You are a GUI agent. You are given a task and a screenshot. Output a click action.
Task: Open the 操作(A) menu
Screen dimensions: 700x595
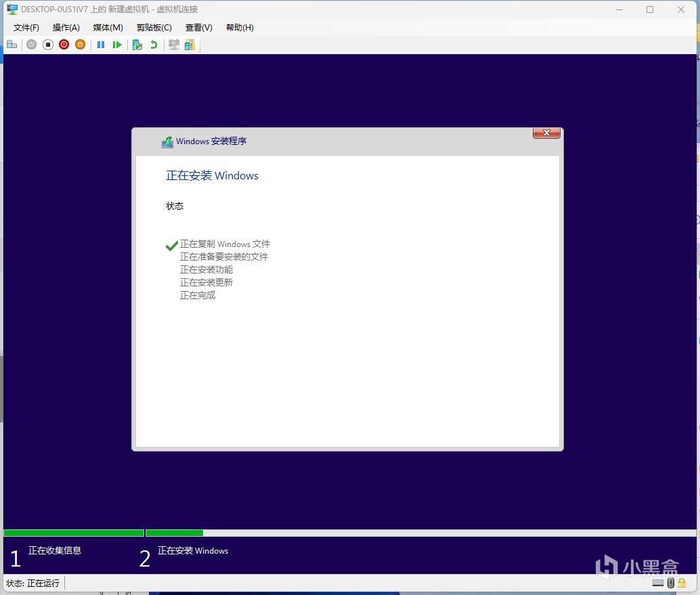[x=66, y=28]
